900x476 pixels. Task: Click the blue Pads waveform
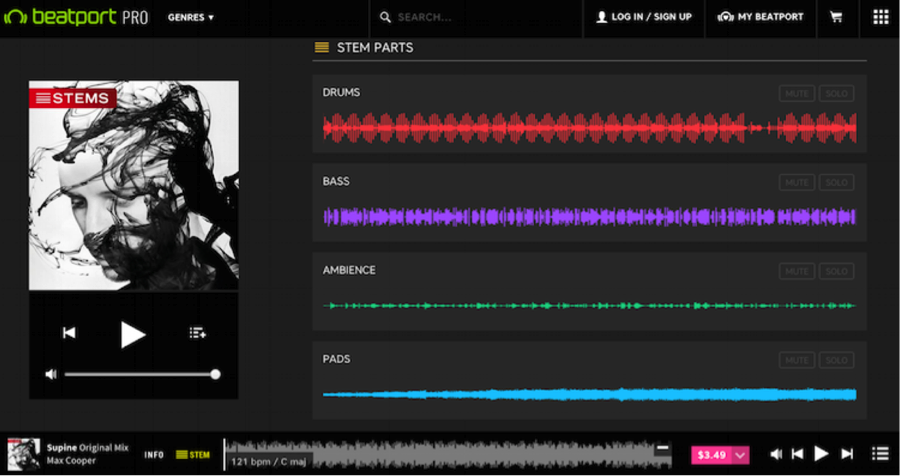tap(589, 394)
